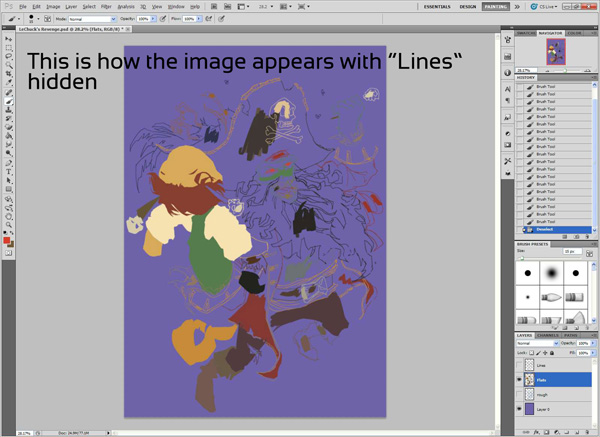
Task: Select the Pen tool
Action: tap(8, 163)
